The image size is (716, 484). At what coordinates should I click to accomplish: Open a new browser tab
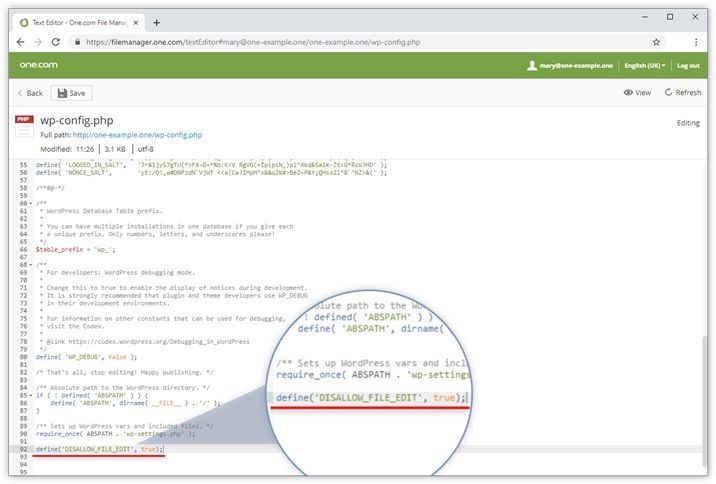[156, 22]
